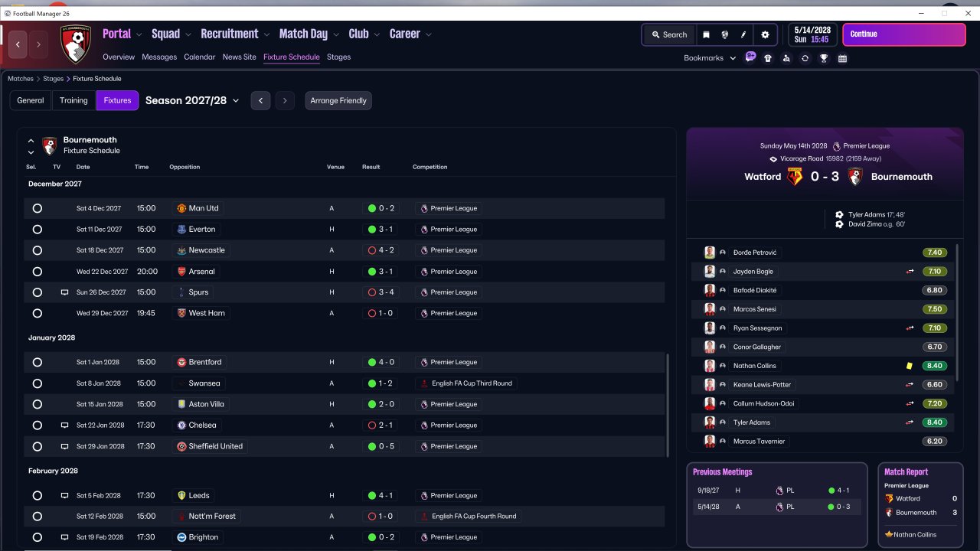Select the Man Utd fixture radio button
Viewport: 980px width, 551px height.
(x=38, y=208)
